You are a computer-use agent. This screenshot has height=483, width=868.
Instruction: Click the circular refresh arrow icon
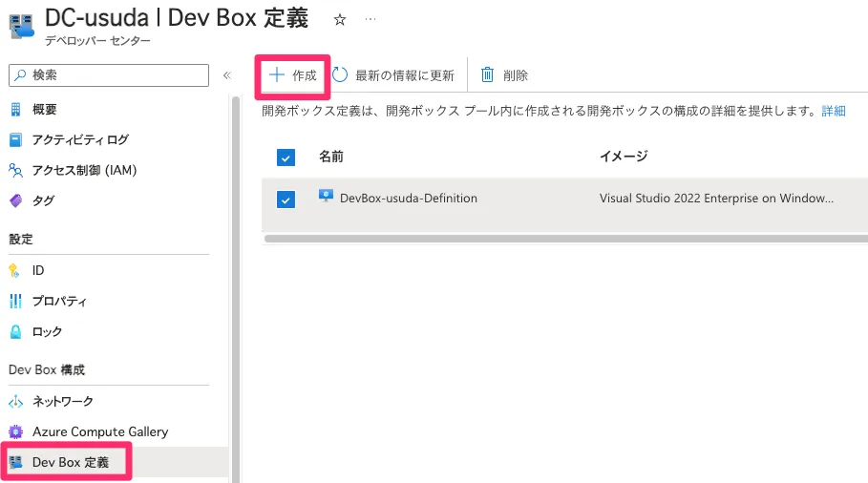tap(340, 74)
